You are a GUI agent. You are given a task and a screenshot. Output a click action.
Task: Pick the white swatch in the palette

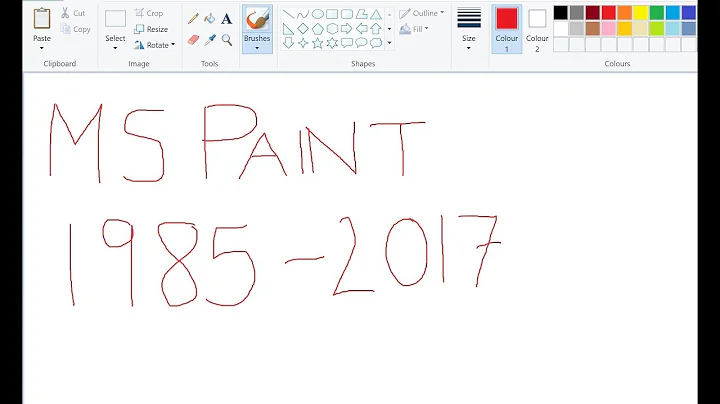tap(561, 29)
